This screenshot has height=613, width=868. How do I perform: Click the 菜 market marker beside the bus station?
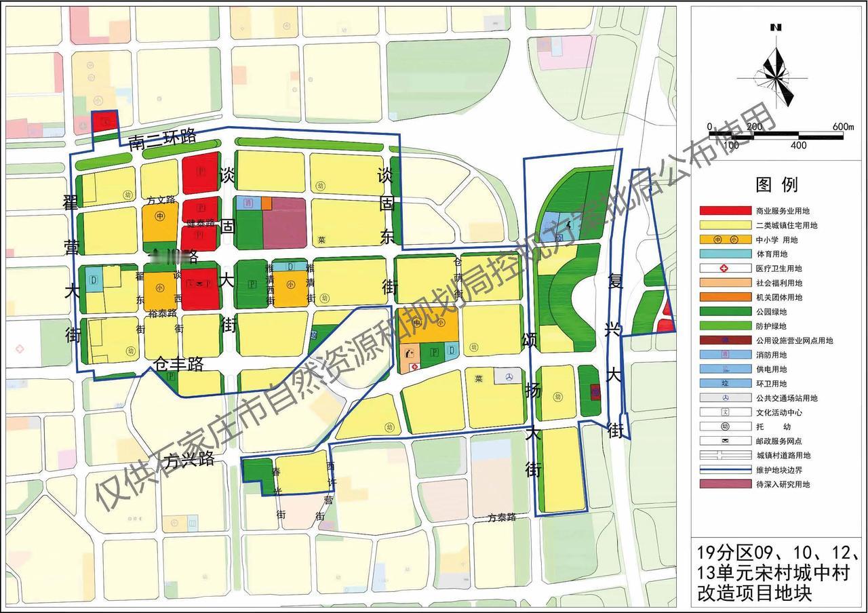tap(479, 379)
